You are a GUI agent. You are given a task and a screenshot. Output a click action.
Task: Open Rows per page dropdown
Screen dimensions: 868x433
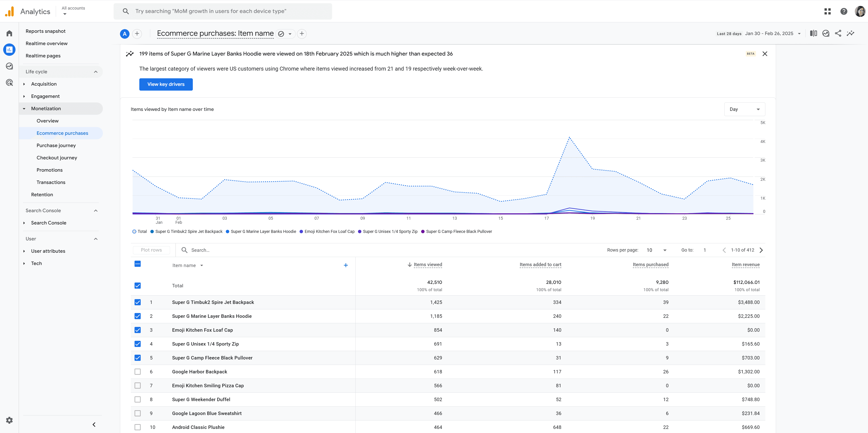click(x=656, y=250)
